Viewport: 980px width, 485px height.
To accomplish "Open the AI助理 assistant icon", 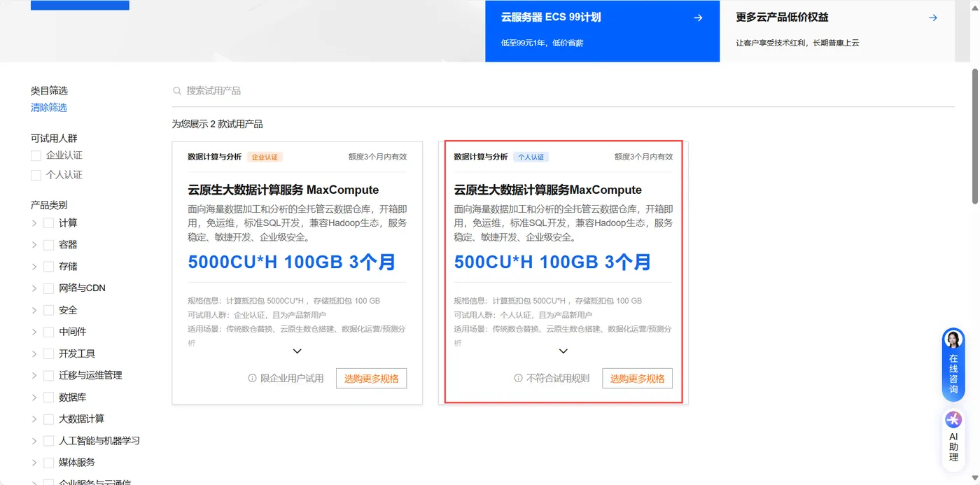I will (x=953, y=420).
